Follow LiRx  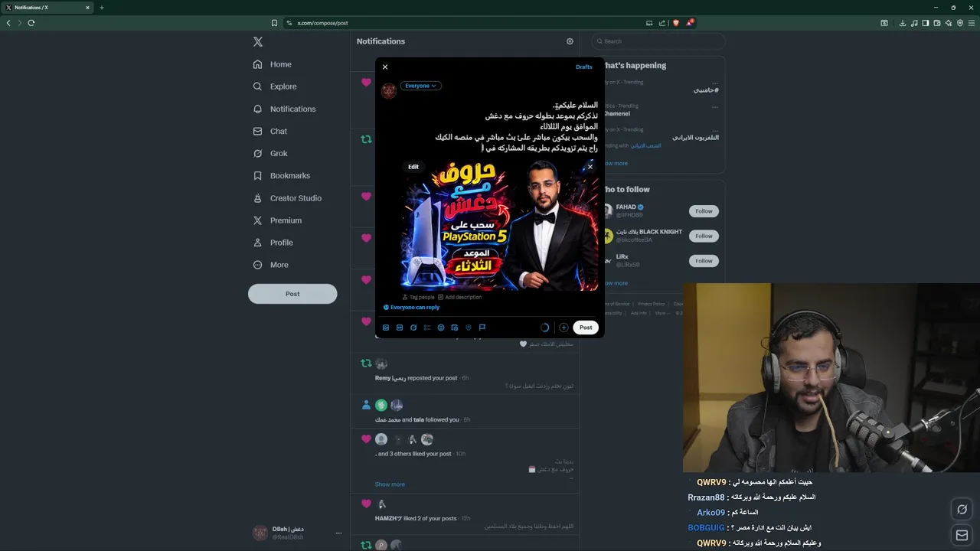click(x=704, y=261)
